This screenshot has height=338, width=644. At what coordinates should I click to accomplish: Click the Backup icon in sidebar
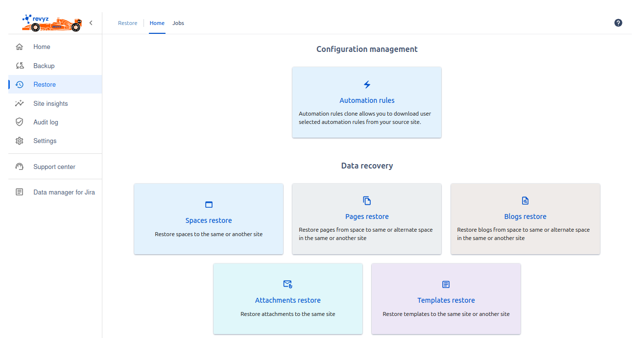click(20, 66)
